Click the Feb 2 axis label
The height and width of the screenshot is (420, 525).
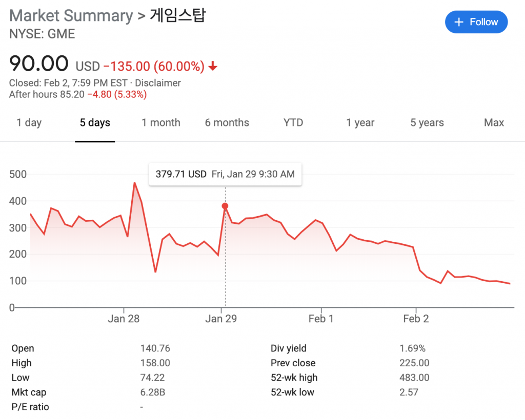[x=416, y=319]
